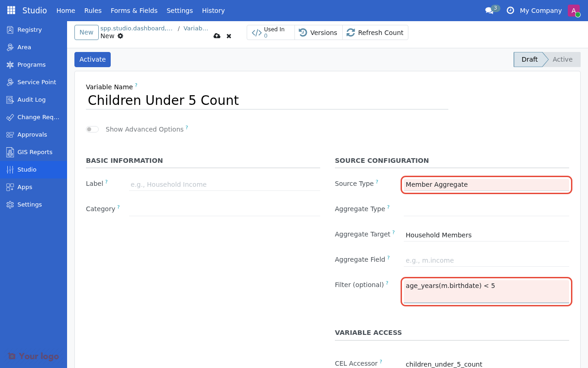Discard changes with the X icon
This screenshot has height=368, width=588.
pos(229,36)
